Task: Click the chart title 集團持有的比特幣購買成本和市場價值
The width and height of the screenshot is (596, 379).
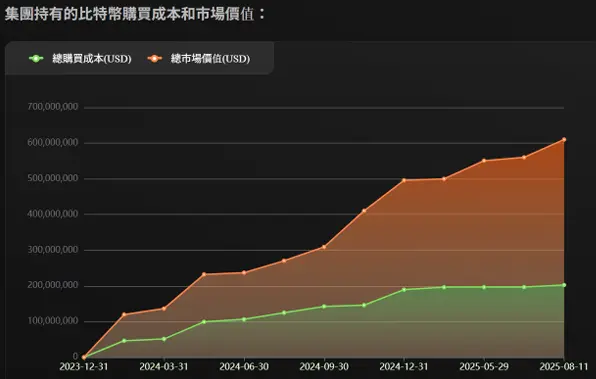Action: 129,14
